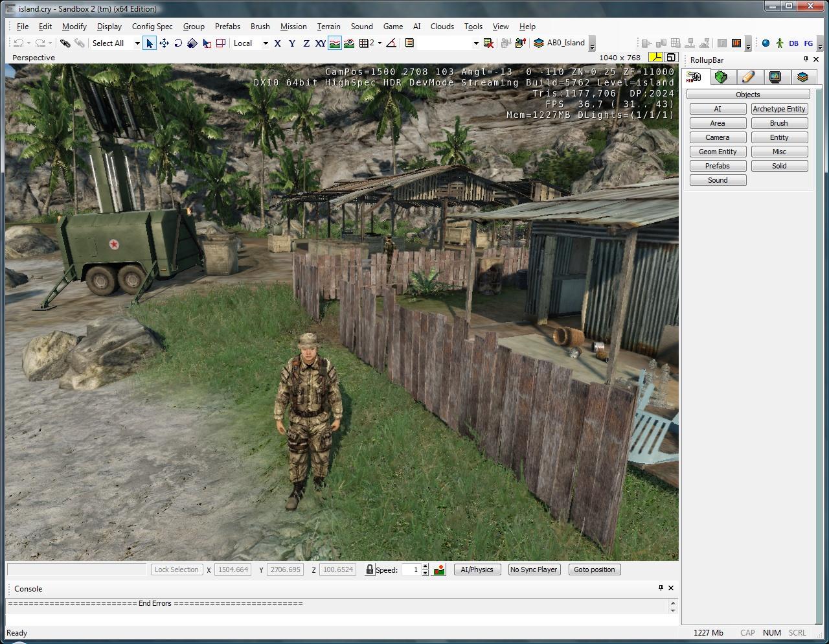The height and width of the screenshot is (644, 829).
Task: Click the Archetype Entity button
Action: point(779,109)
